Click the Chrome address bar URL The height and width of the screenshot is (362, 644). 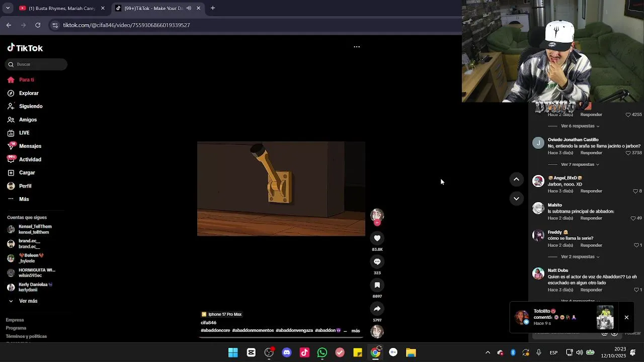click(126, 25)
